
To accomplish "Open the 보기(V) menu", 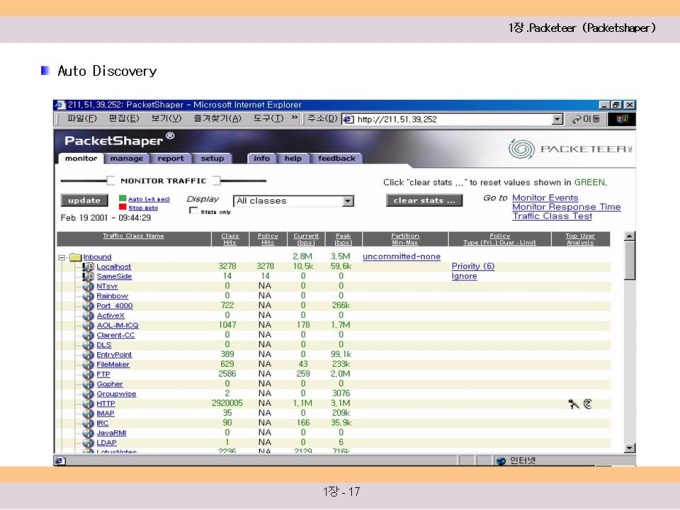I will (x=166, y=118).
